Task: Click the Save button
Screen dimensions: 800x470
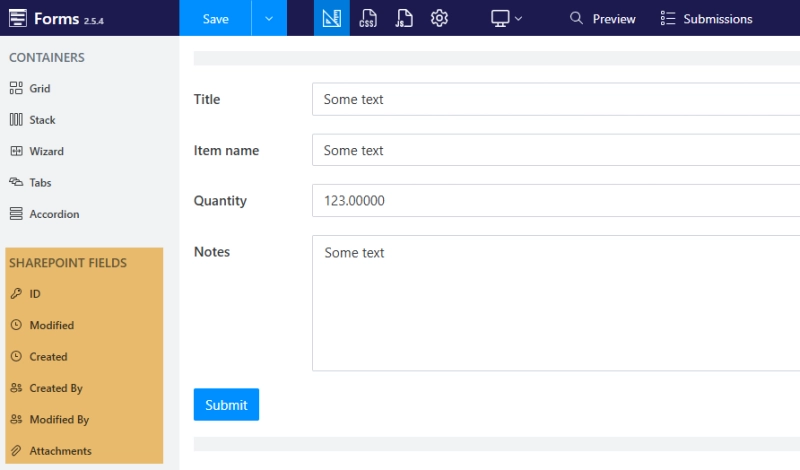Action: (x=215, y=18)
